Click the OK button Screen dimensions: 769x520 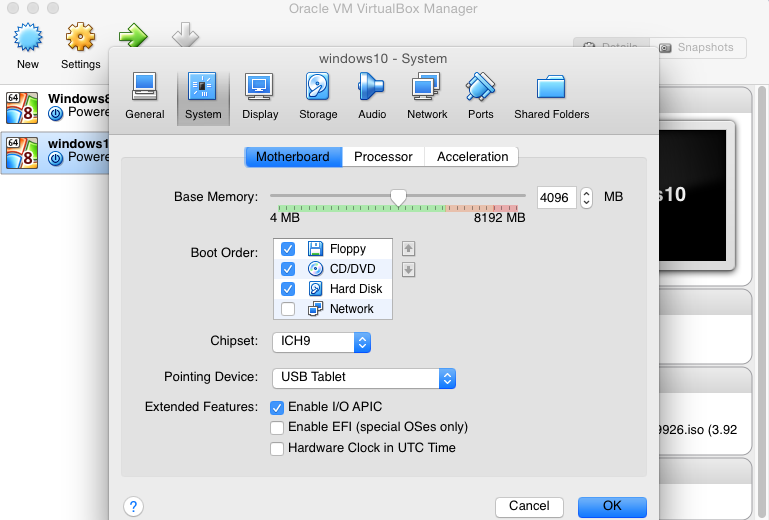[612, 506]
